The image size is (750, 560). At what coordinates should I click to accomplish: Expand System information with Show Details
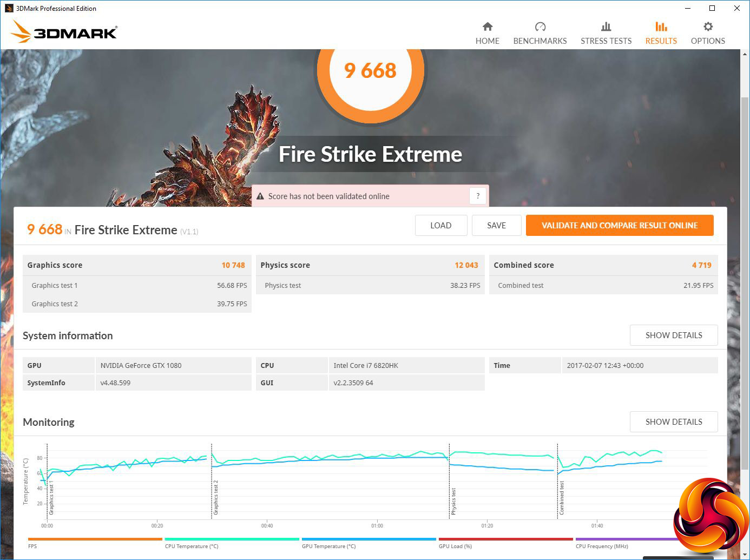673,335
